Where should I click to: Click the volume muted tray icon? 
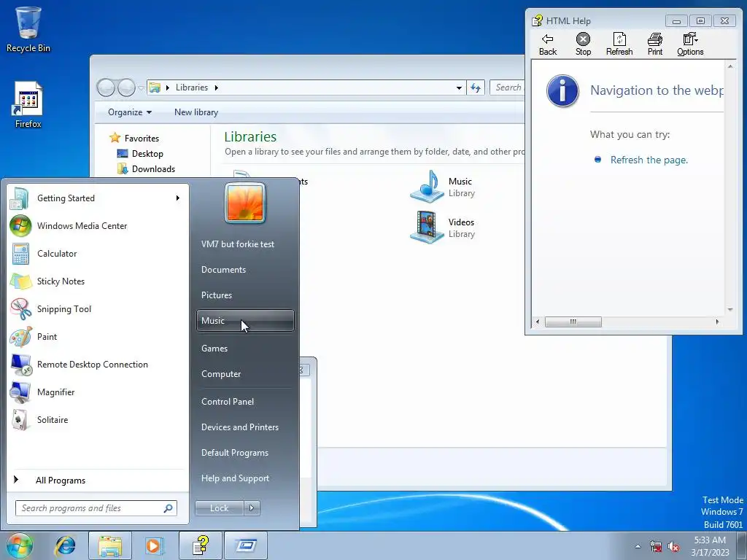tap(673, 547)
